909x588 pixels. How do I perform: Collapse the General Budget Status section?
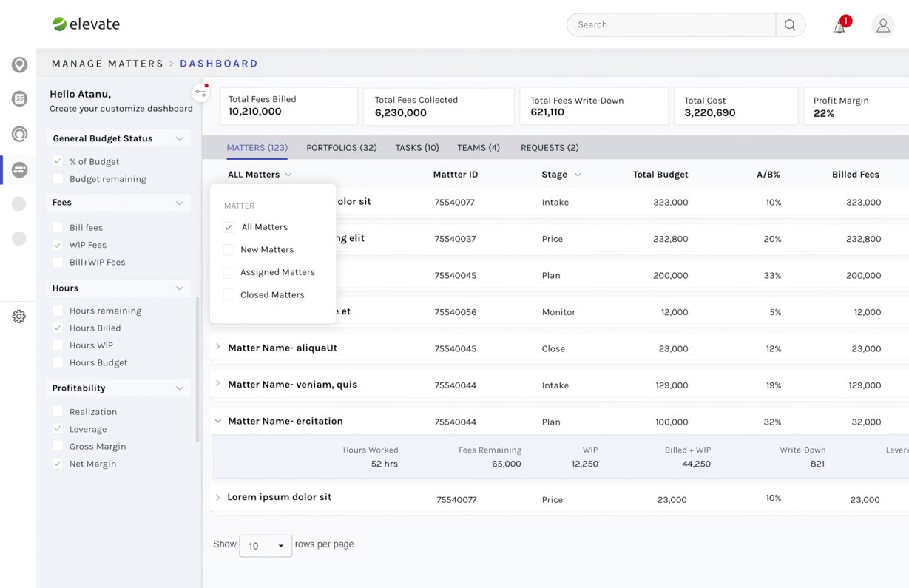180,138
